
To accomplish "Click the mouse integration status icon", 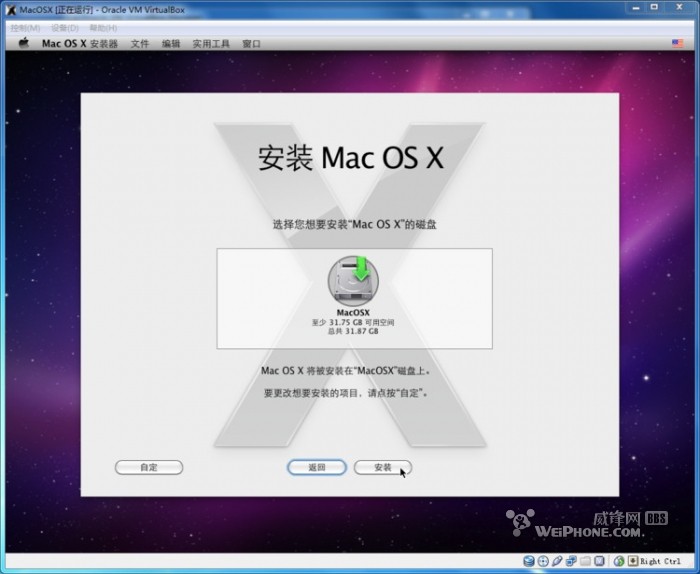I will click(x=619, y=561).
